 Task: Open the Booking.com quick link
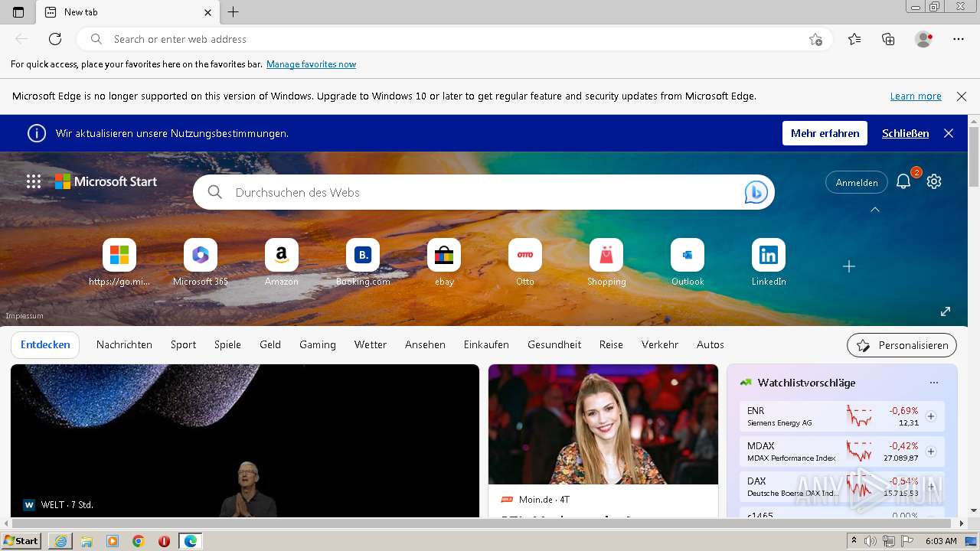[363, 262]
